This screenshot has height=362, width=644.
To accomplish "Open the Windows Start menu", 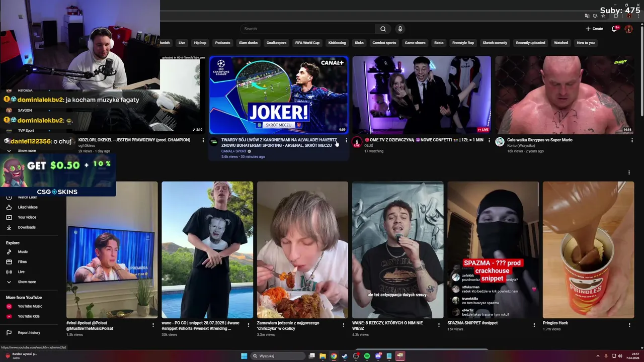I will (244, 356).
